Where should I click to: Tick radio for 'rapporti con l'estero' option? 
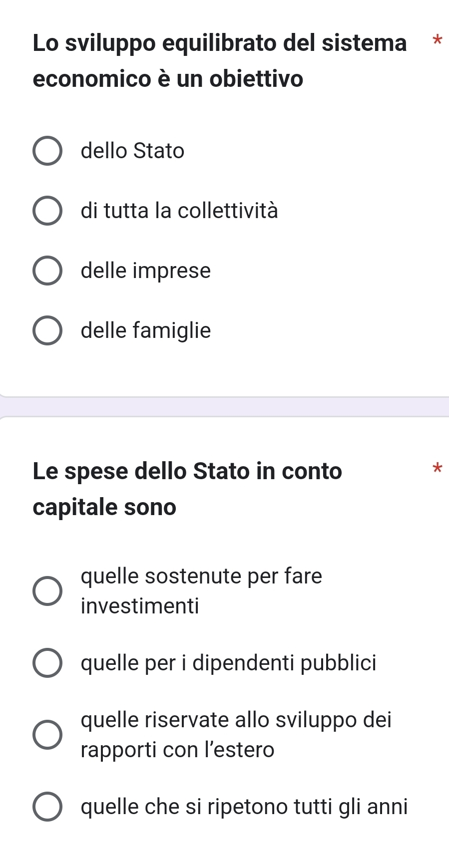click(47, 735)
